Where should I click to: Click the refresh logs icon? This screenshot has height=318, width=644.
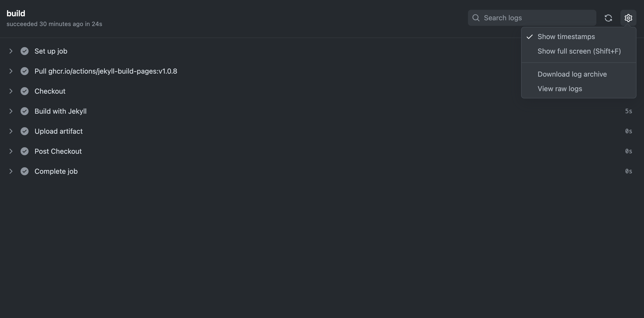click(x=608, y=18)
